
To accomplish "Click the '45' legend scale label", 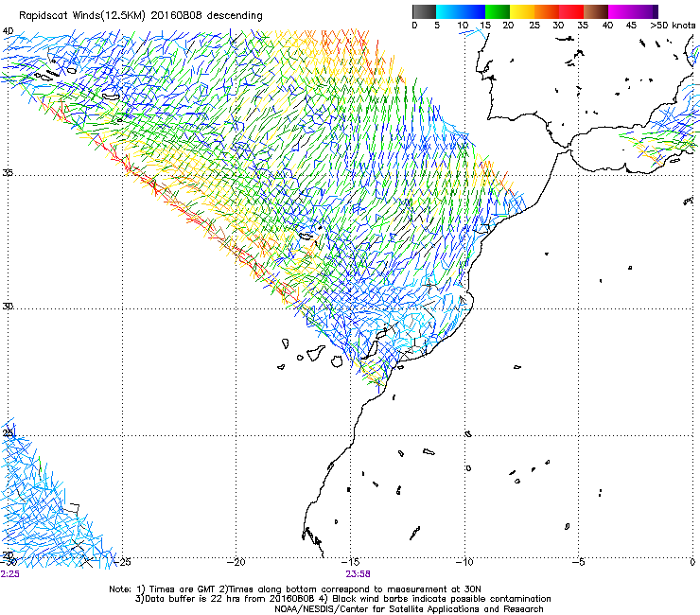I will [x=631, y=26].
